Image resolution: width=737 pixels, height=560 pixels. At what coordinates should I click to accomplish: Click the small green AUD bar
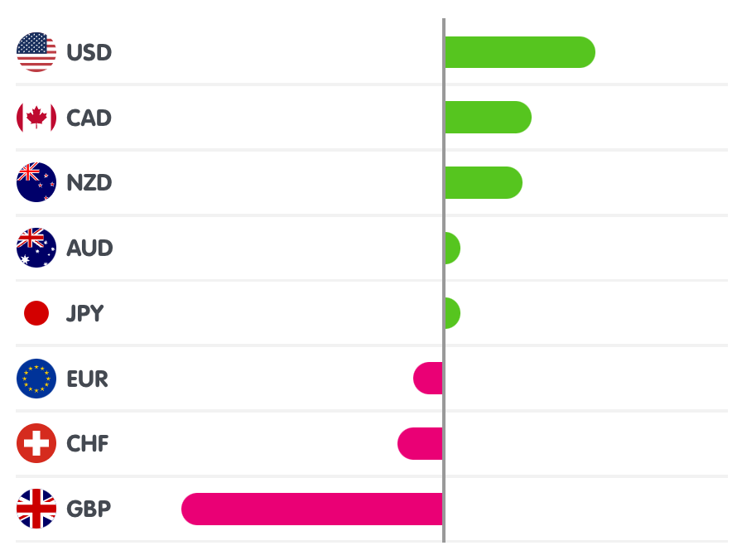tap(451, 248)
